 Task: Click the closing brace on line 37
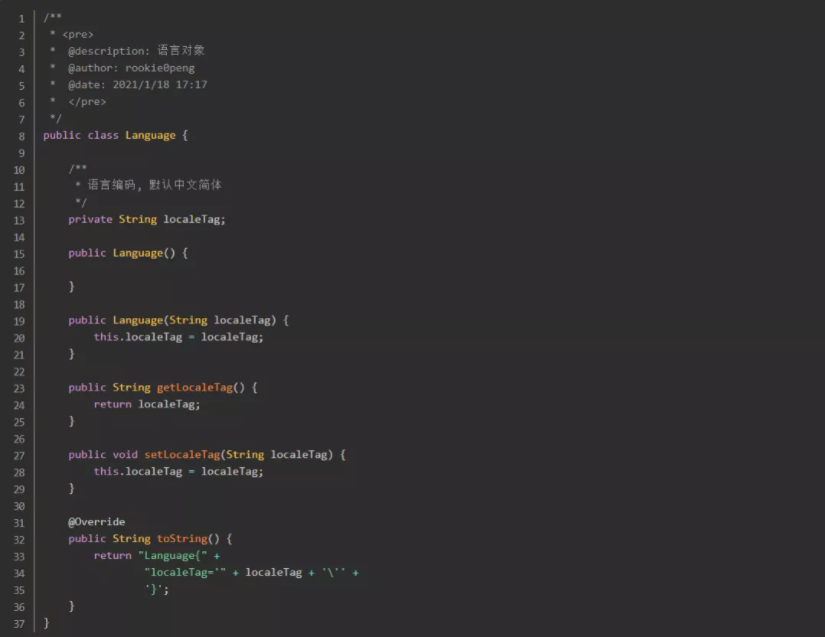46,623
